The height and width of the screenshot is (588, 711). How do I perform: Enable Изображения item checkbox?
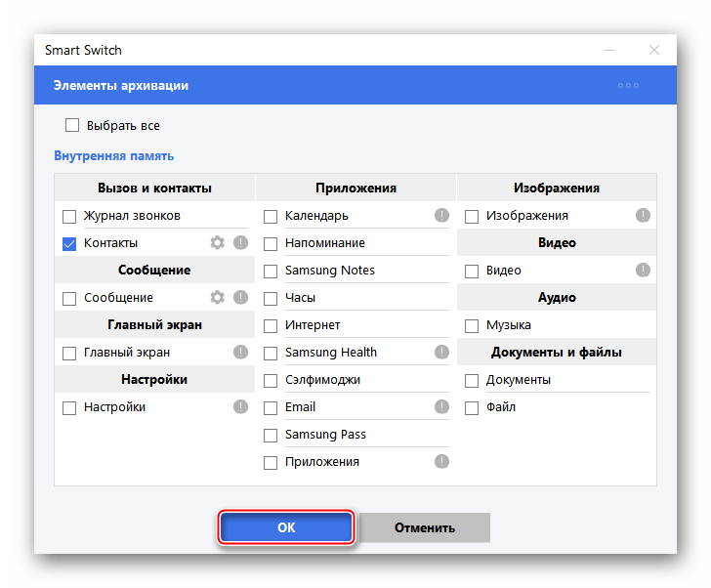[472, 217]
